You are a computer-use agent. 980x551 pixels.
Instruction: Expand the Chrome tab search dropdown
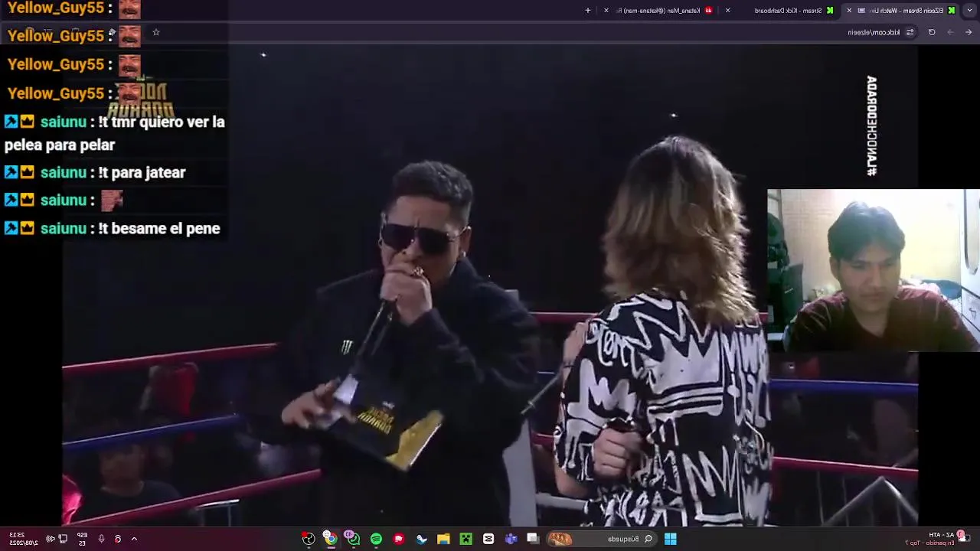point(970,10)
